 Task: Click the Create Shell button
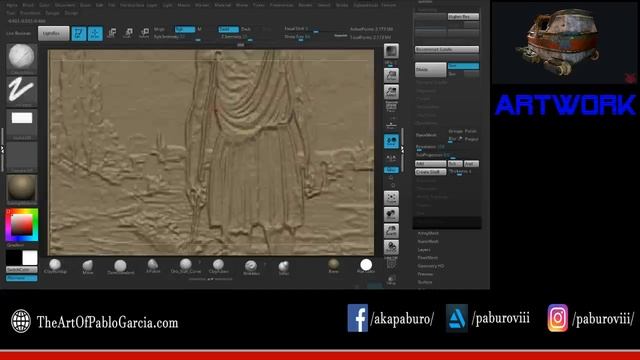(431, 172)
